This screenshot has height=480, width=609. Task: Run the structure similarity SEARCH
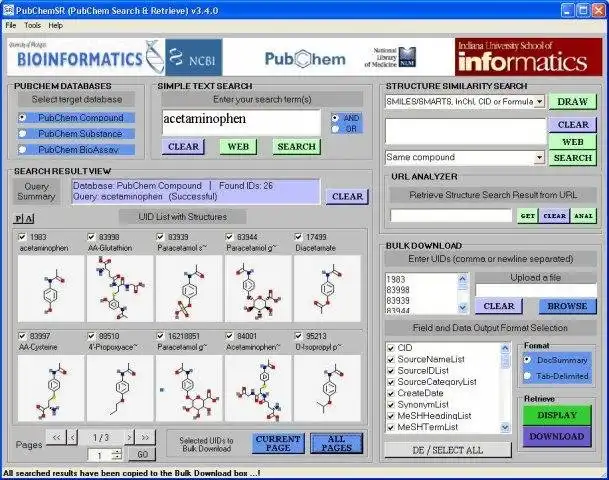coord(572,158)
